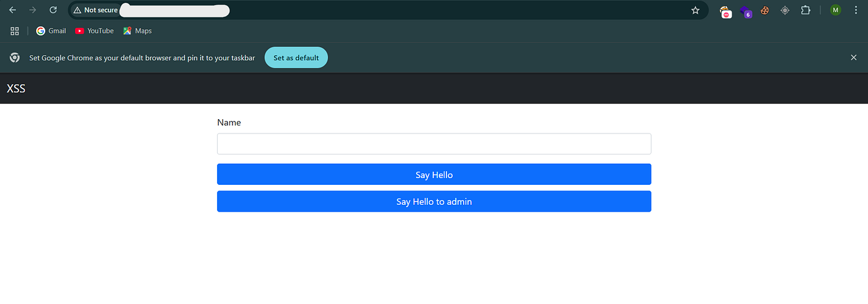Open the YouTube bookmark
868x304 pixels.
coord(94,30)
